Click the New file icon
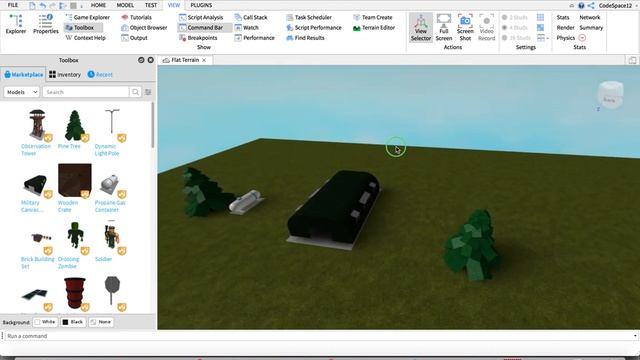The width and height of the screenshot is (640, 360). coord(32,6)
